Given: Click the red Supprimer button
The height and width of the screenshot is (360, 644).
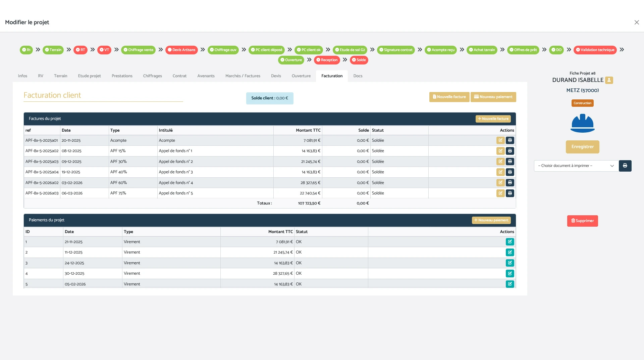Looking at the screenshot, I should click(582, 221).
